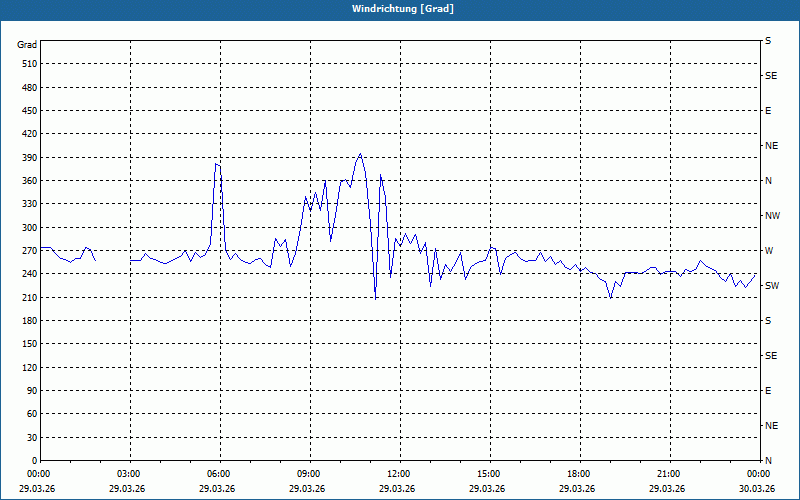Click the 360 value on y-axis
The width and height of the screenshot is (800, 500).
28,181
